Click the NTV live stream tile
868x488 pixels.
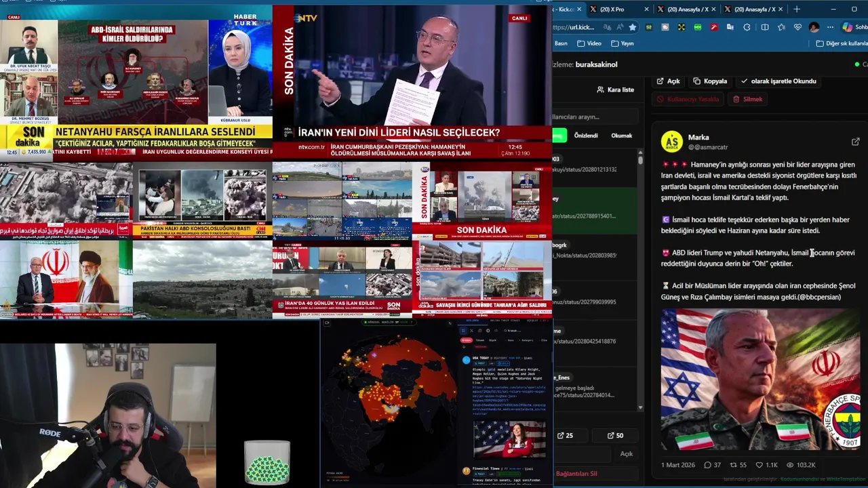point(412,81)
